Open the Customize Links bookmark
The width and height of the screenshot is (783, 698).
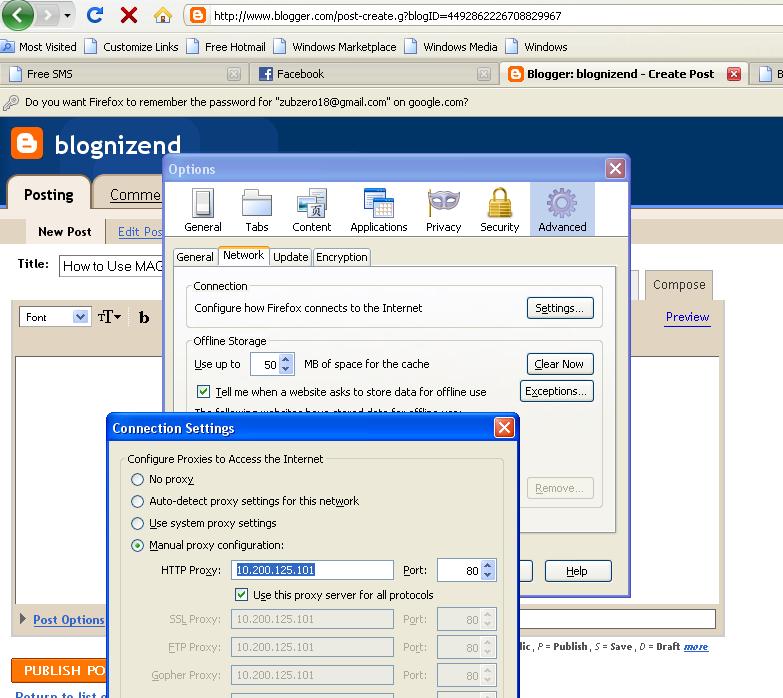click(132, 47)
